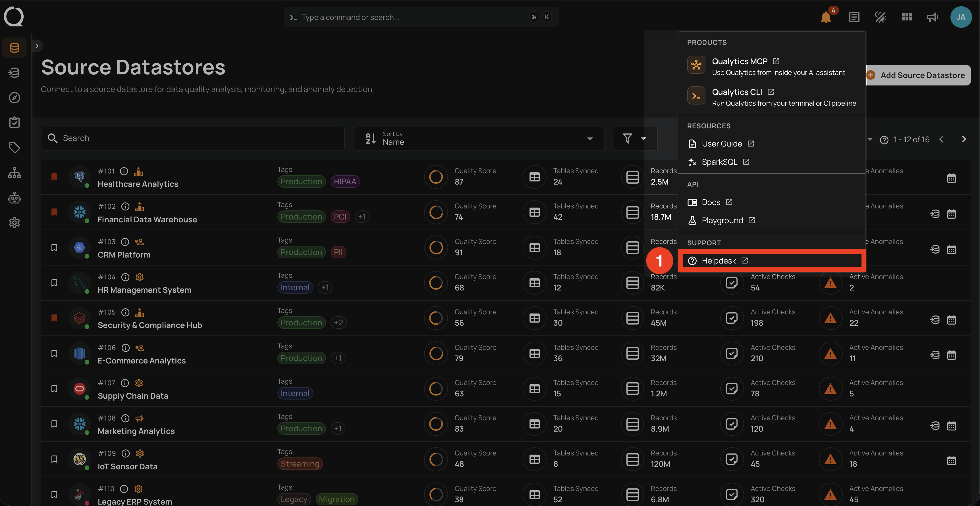Viewport: 980px width, 506px height.
Task: Toggle the bookmark on Marketing Analytics
Action: (x=54, y=424)
